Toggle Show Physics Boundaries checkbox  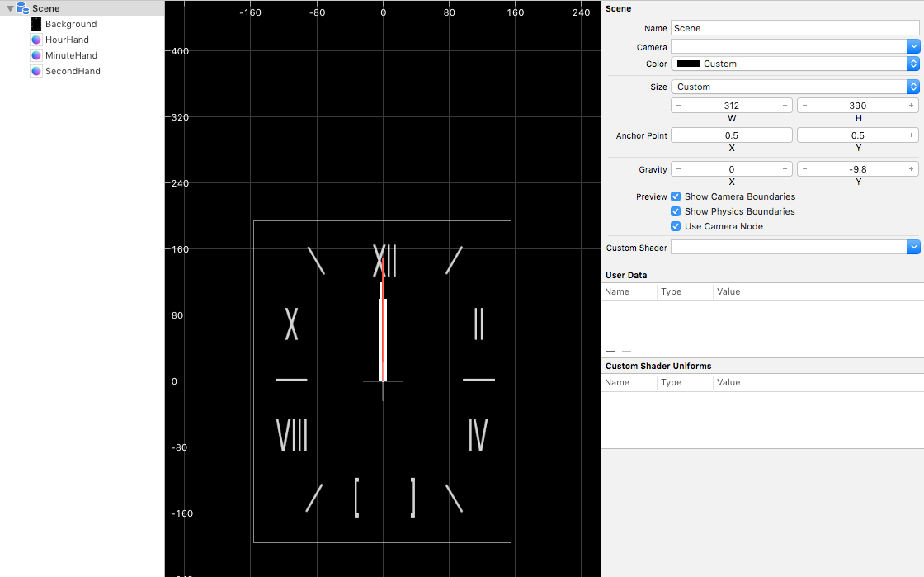point(676,211)
